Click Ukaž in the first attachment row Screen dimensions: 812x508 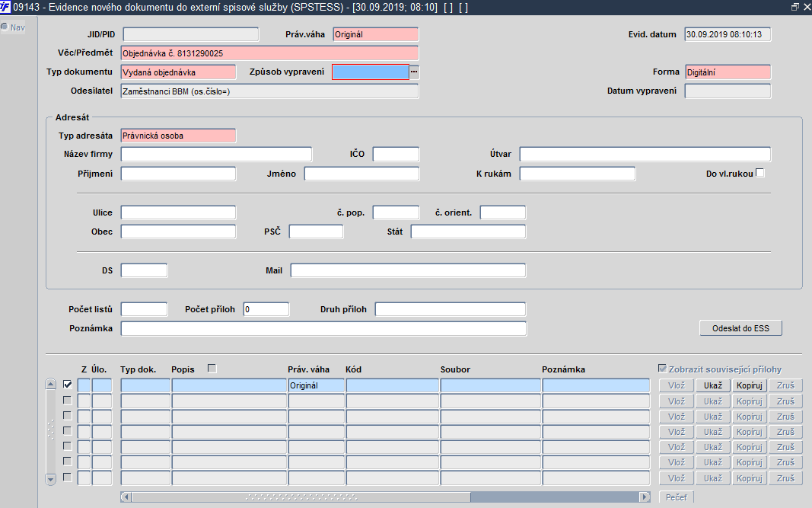coord(712,385)
